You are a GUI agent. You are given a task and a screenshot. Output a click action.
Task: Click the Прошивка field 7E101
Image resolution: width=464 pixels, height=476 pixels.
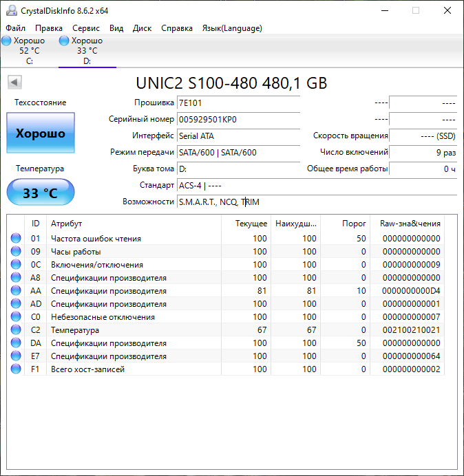tap(238, 103)
